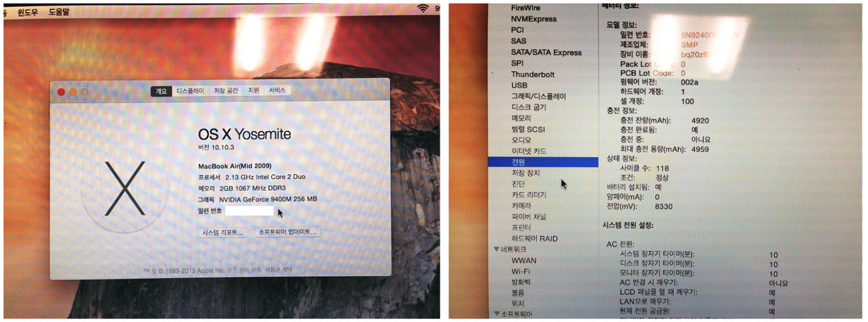The width and height of the screenshot is (868, 322).
Task: Select 메모리 in the sidebar
Action: click(x=521, y=118)
